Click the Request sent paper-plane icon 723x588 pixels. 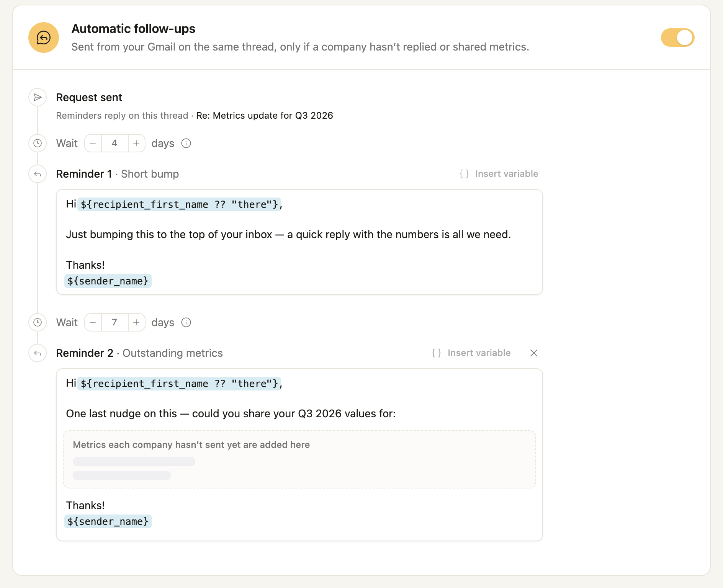pos(38,97)
